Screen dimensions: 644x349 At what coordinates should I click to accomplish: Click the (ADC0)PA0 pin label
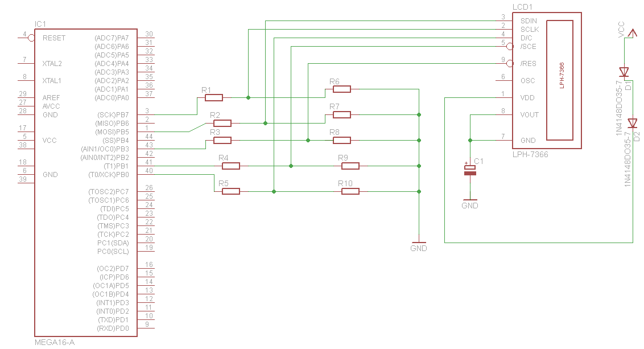(x=112, y=98)
